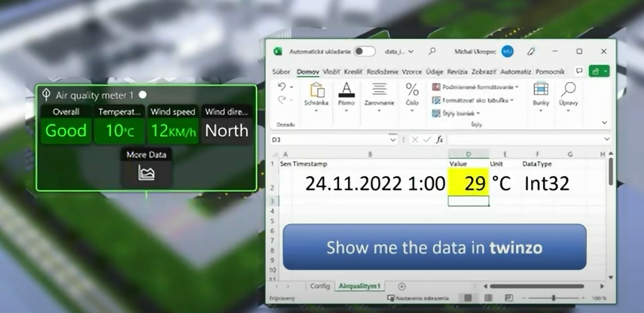Select the Airqualitym1 sheet tab
The image size is (644, 313).
tap(359, 287)
